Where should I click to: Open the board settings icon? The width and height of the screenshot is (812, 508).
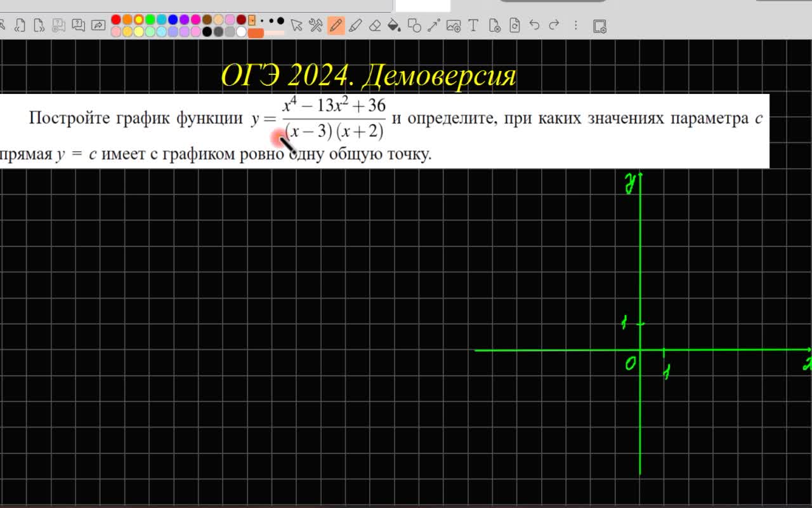tap(599, 26)
